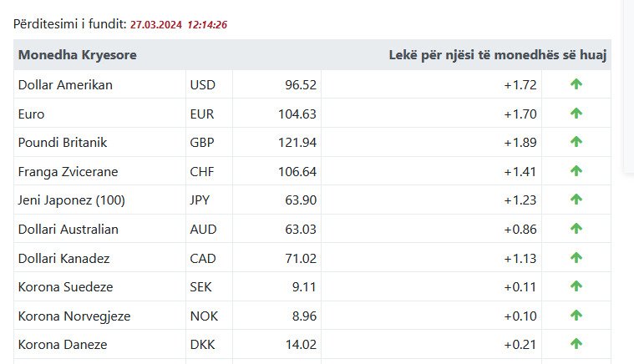Click the GBP rate value 121.94
The image size is (634, 364).
[x=297, y=142]
